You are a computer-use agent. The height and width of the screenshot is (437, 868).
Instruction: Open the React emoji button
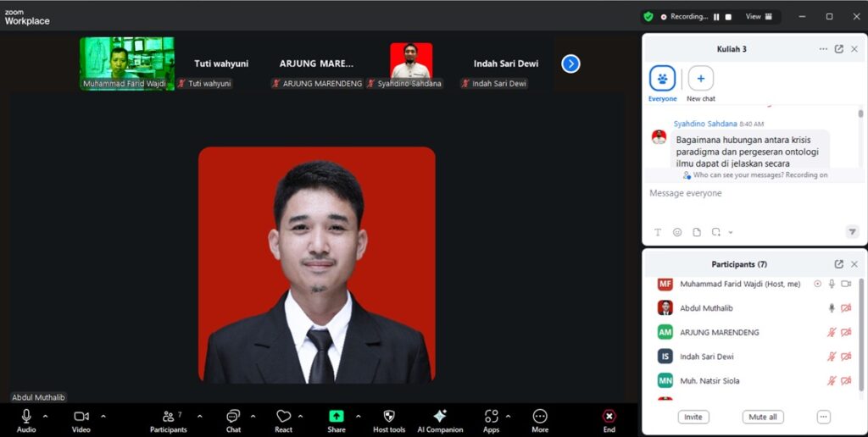pos(283,421)
